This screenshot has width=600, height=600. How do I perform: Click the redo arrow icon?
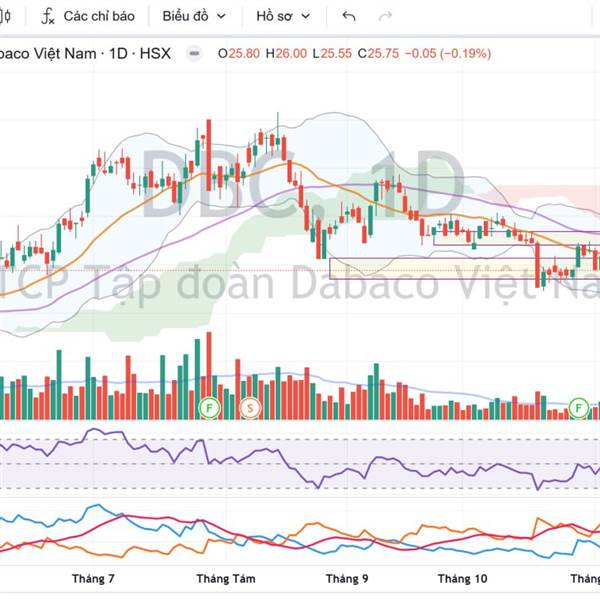coord(385,16)
